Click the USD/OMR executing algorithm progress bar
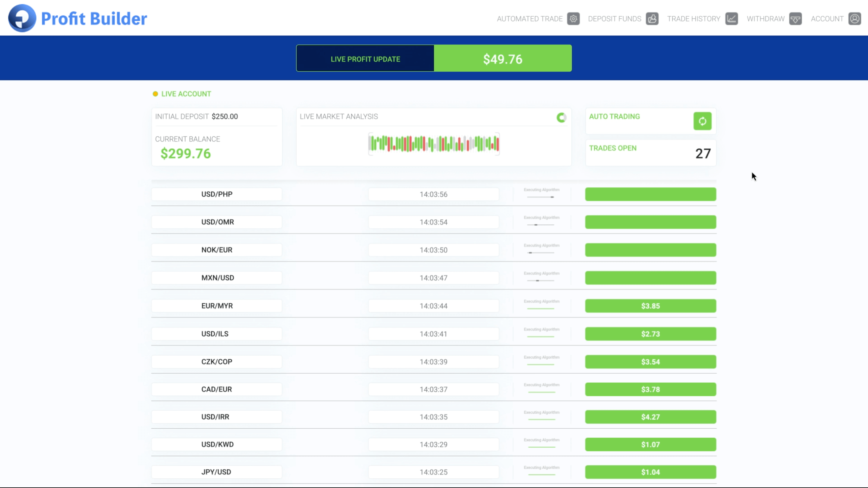The height and width of the screenshot is (488, 868). pyautogui.click(x=541, y=225)
